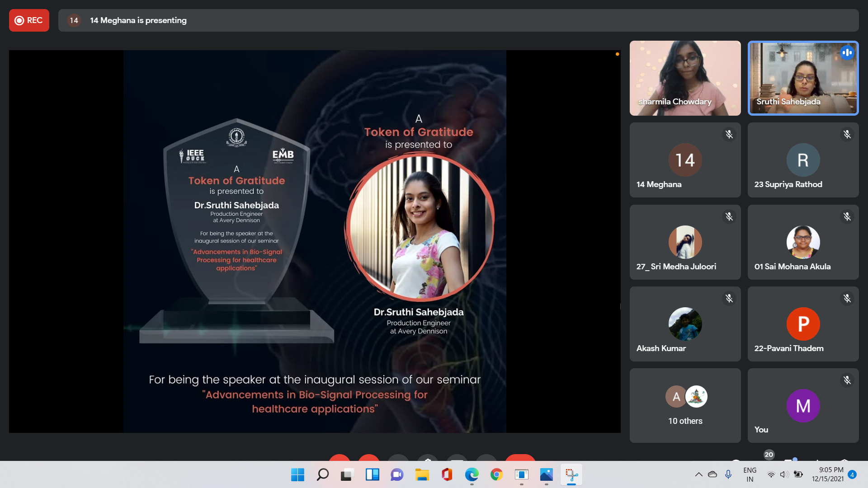Toggle the taskbar microphone status icon

pyautogui.click(x=728, y=474)
